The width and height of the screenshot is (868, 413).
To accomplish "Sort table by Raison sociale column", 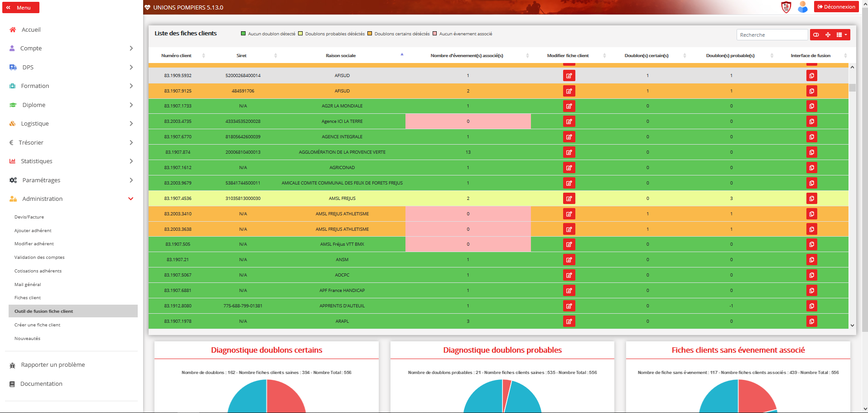I will point(341,55).
